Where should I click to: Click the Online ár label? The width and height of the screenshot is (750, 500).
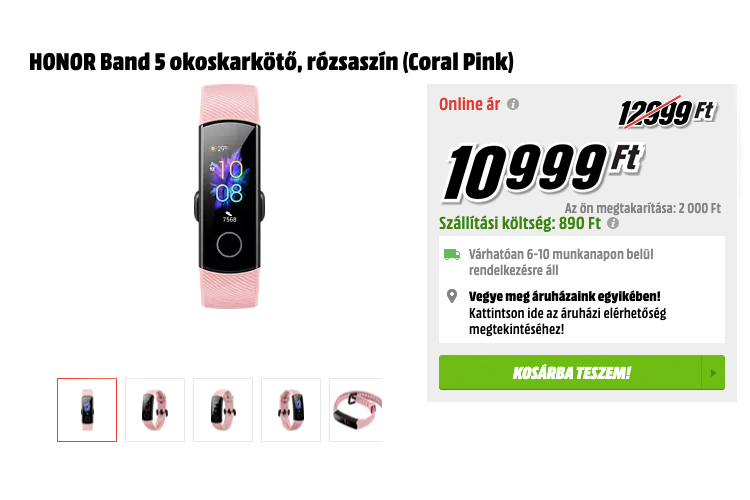click(x=469, y=104)
